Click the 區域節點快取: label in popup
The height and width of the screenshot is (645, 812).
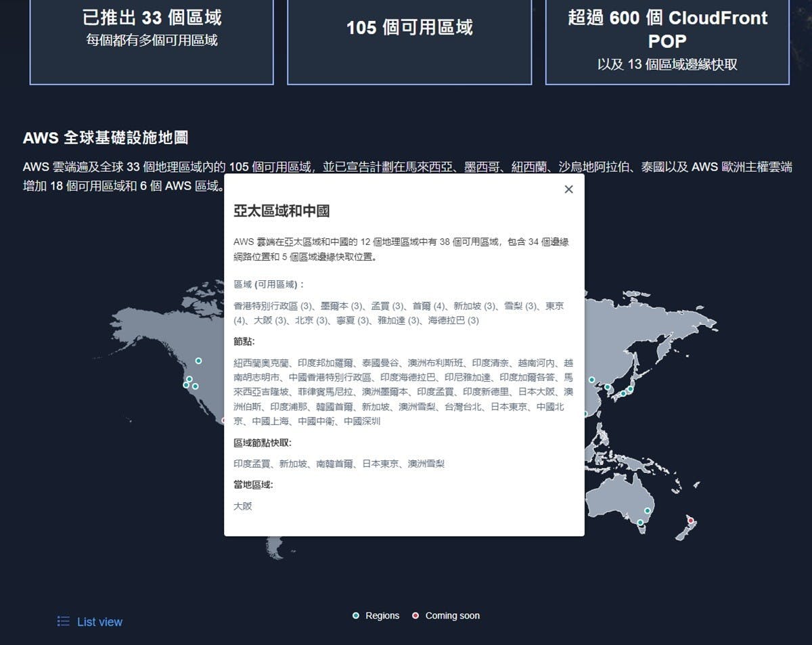pyautogui.click(x=263, y=443)
